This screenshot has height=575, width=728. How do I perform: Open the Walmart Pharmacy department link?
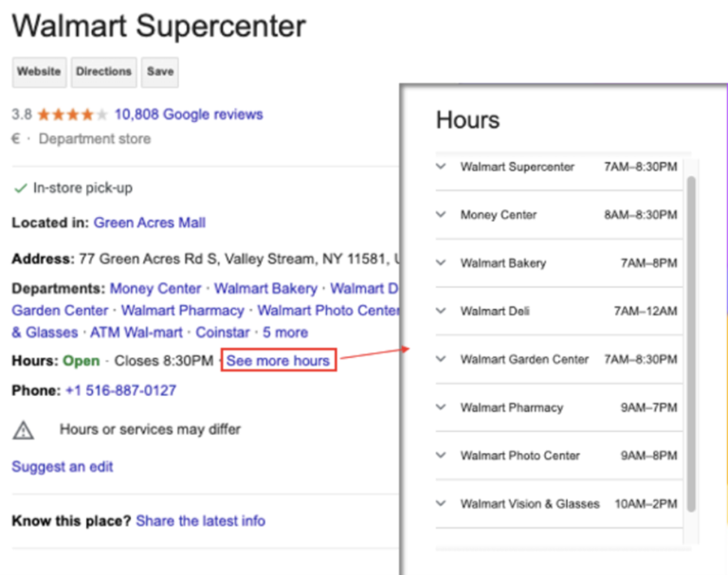[x=182, y=311]
